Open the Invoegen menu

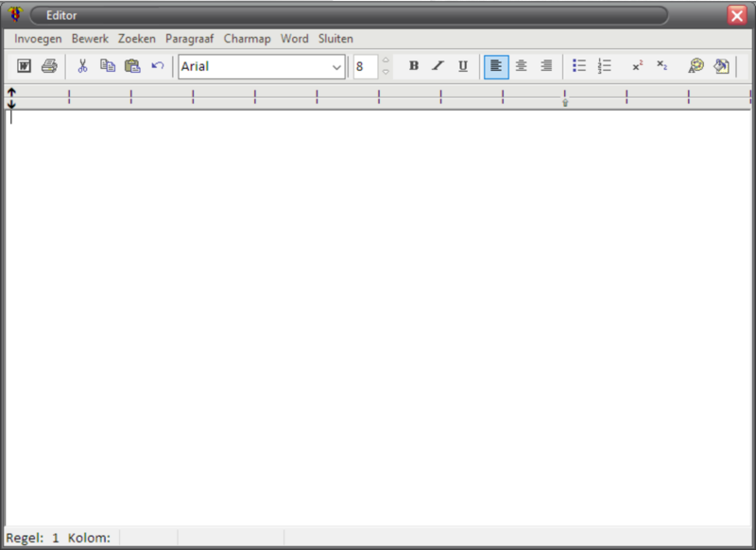tap(38, 39)
